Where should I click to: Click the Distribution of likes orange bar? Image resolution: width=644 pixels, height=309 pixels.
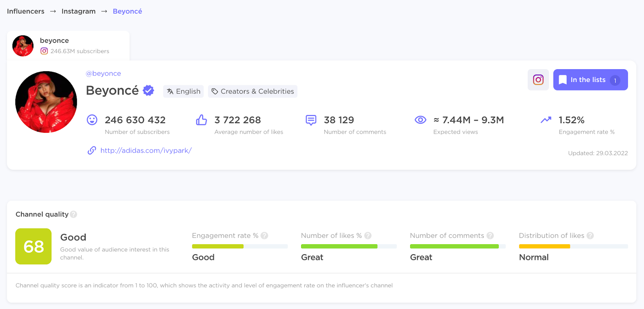coord(545,246)
